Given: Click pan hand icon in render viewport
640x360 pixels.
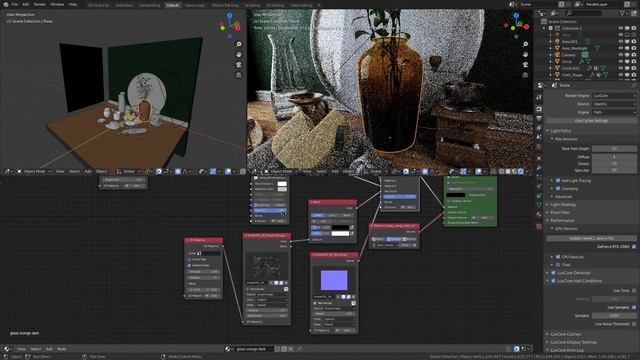Looking at the screenshot, I should coord(525,54).
